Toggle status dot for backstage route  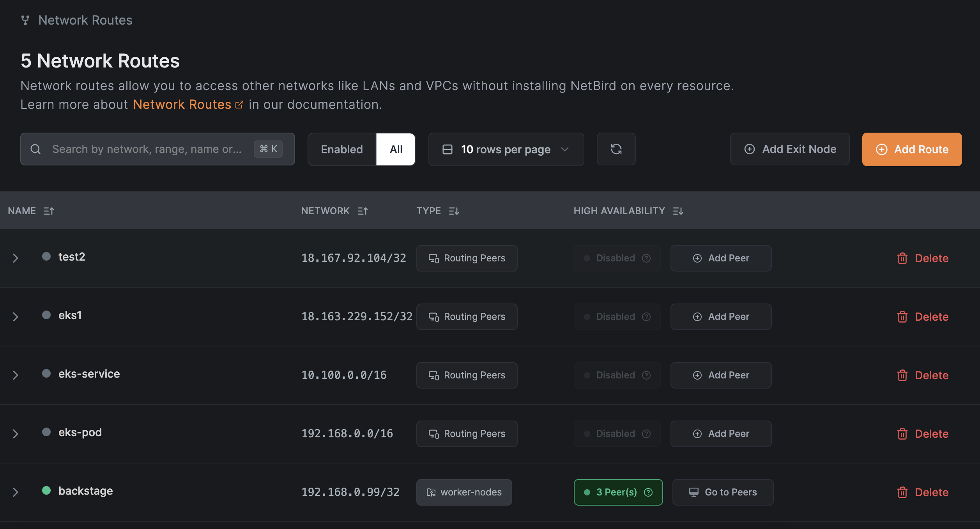pyautogui.click(x=46, y=490)
